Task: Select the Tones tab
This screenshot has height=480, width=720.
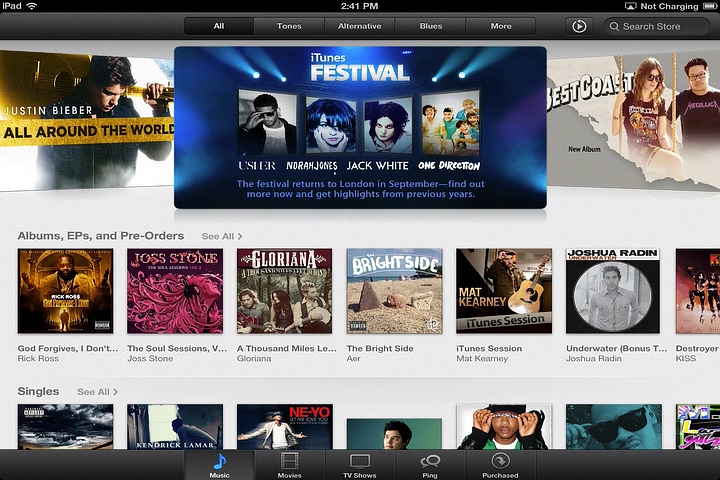Action: tap(289, 26)
